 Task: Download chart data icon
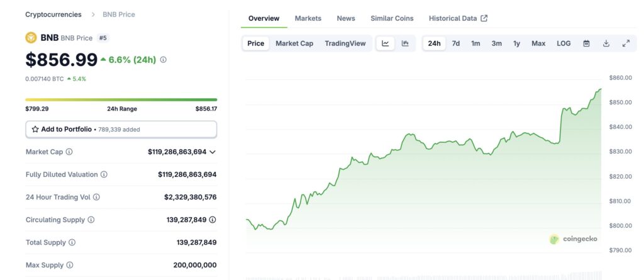tap(606, 43)
